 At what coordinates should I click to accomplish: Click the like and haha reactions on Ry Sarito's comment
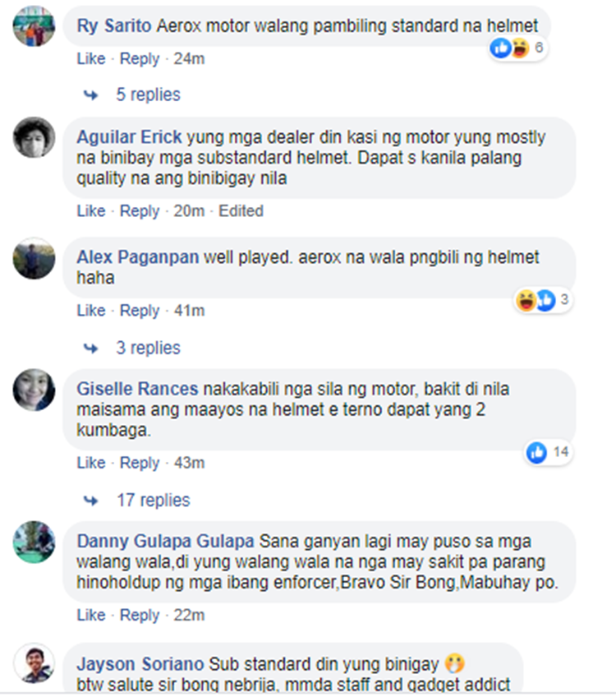(517, 48)
